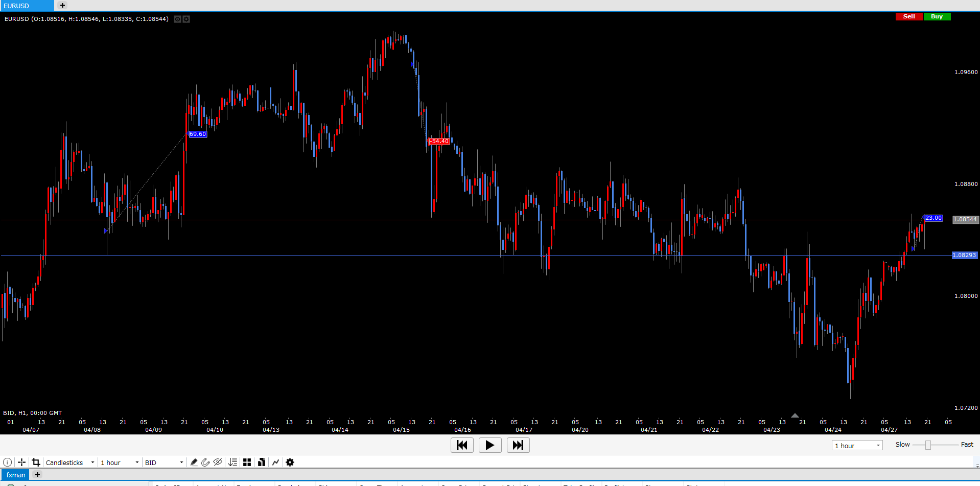980x486 pixels.
Task: Toggle the sort list icon in toolbar
Action: pyautogui.click(x=233, y=462)
